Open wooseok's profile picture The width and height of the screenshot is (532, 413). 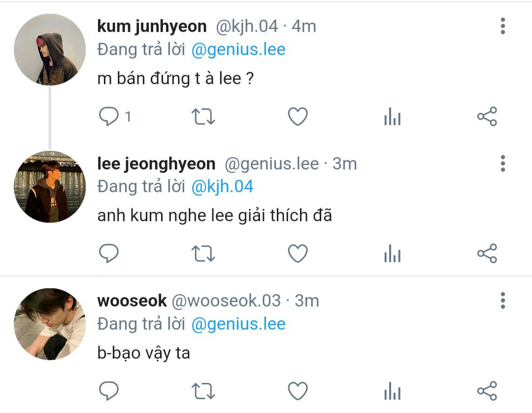pos(50,324)
